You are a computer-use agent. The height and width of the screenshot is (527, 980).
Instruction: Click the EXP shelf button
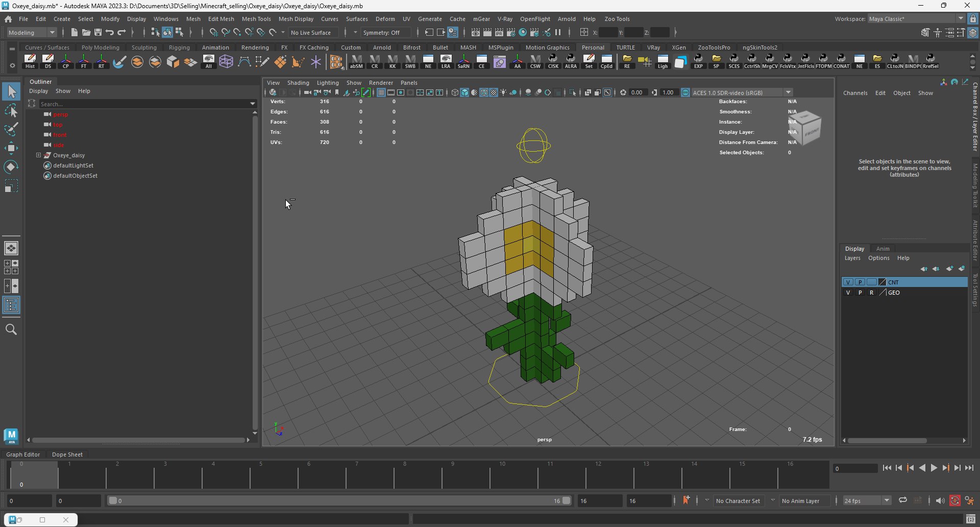pyautogui.click(x=698, y=61)
